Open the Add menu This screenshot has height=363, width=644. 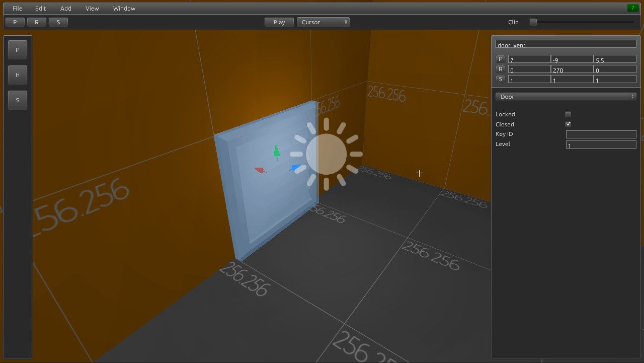click(x=66, y=9)
